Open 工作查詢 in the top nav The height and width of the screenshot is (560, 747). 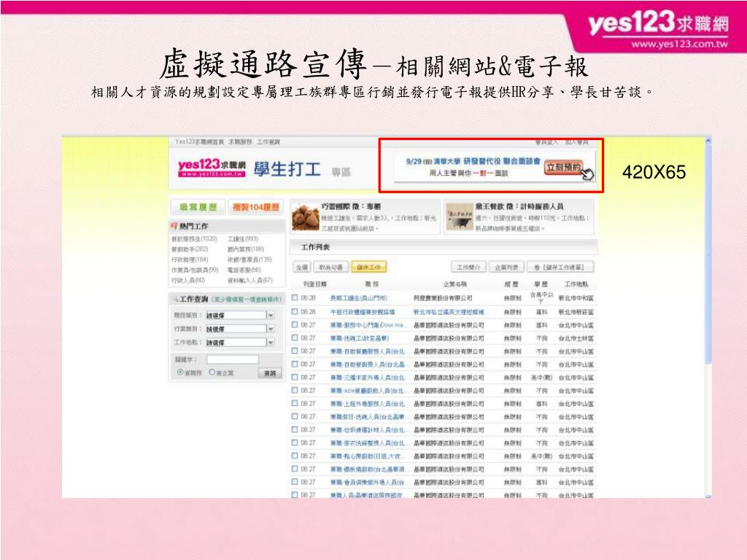[268, 142]
